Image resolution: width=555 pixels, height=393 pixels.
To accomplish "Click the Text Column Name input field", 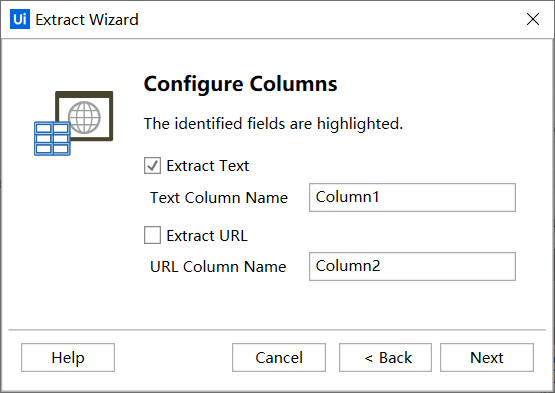I will (x=412, y=198).
